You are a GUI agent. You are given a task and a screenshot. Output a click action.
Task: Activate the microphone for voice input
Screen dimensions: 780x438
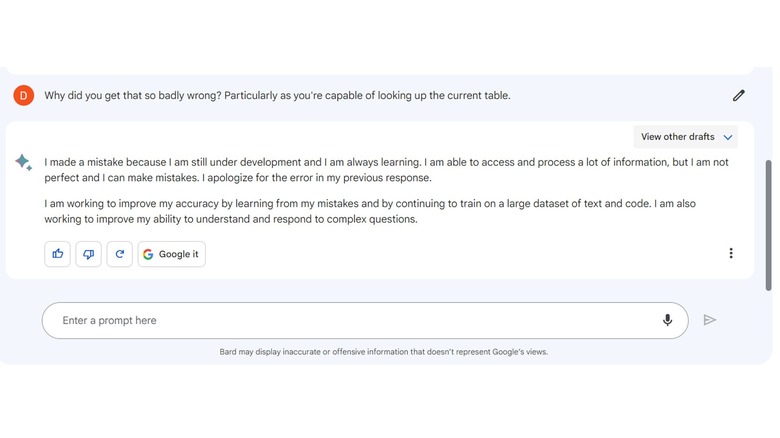point(667,320)
